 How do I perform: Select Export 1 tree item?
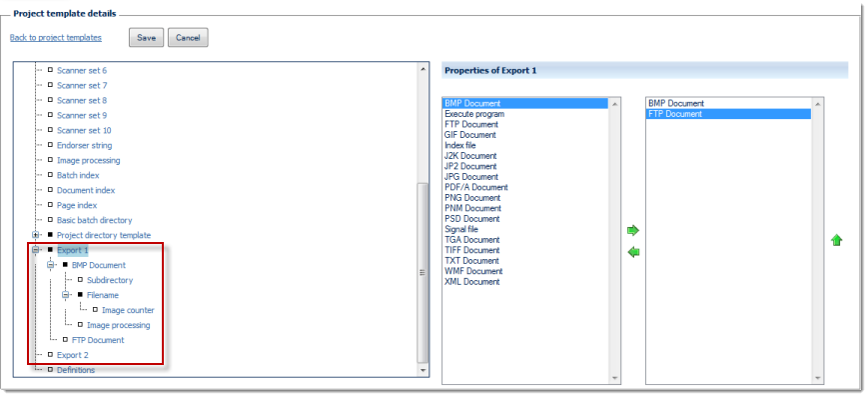pyautogui.click(x=73, y=250)
